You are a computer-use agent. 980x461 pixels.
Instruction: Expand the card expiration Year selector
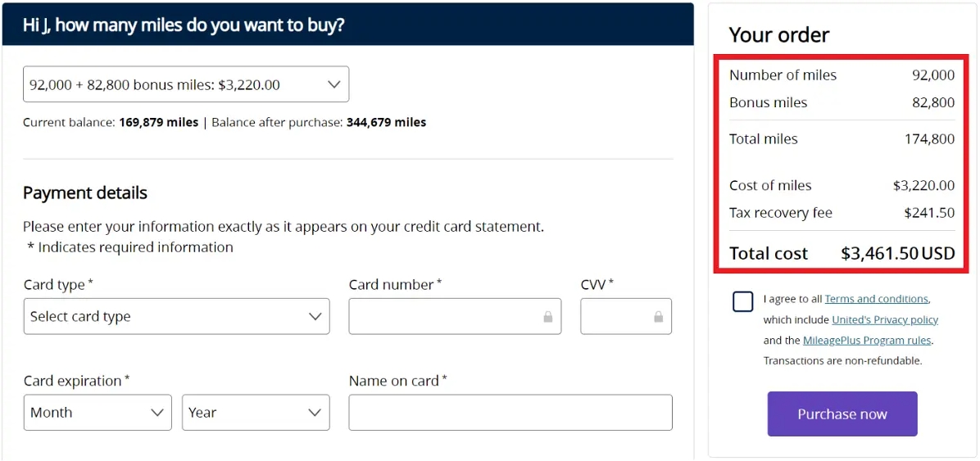tap(256, 413)
